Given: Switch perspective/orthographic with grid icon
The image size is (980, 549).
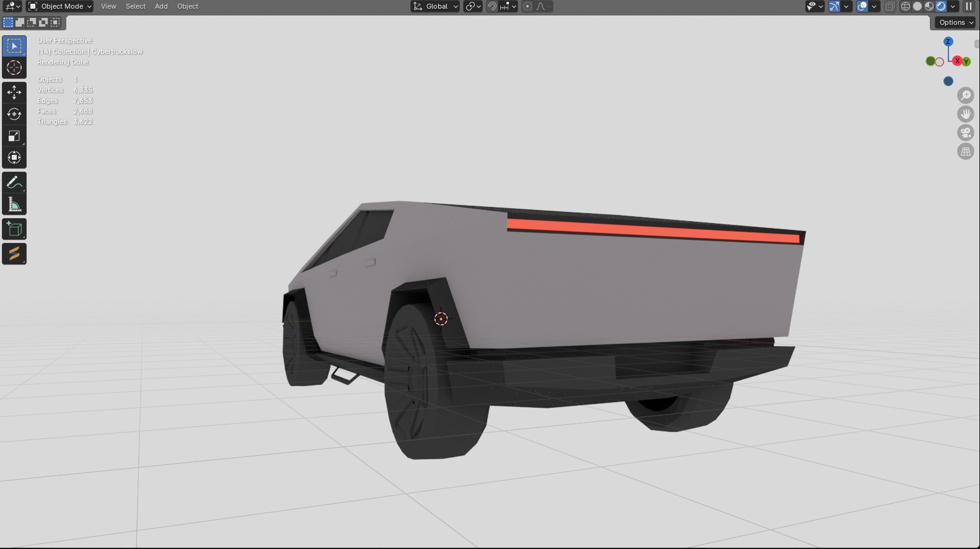Looking at the screenshot, I should click(966, 151).
